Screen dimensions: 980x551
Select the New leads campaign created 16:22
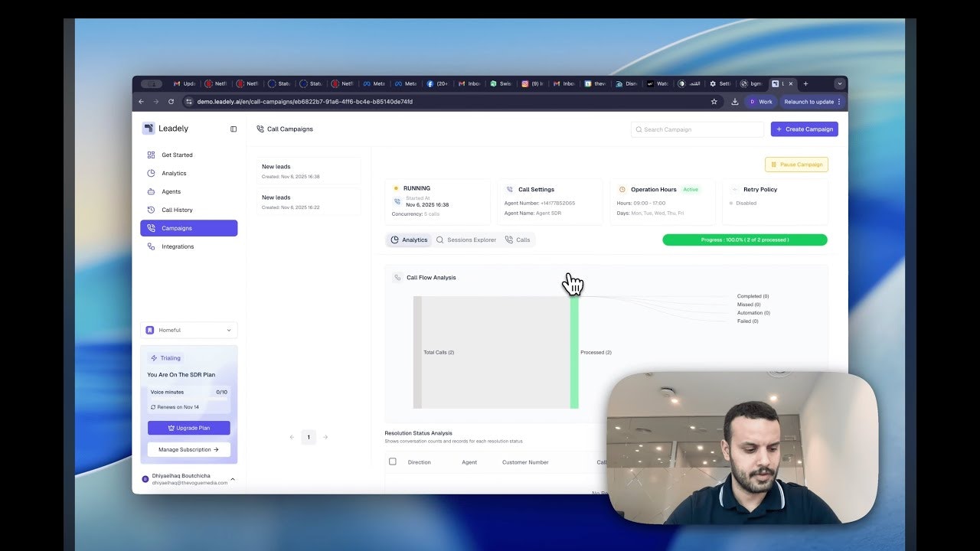[309, 202]
